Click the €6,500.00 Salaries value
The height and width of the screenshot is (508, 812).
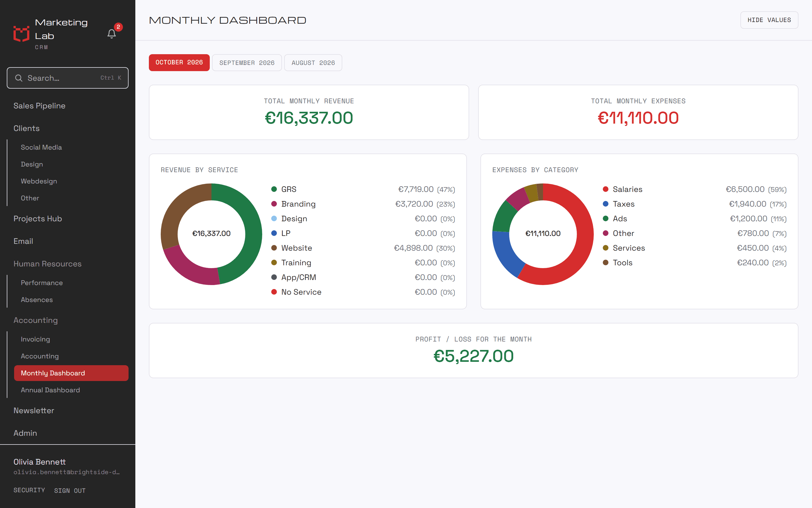(745, 189)
